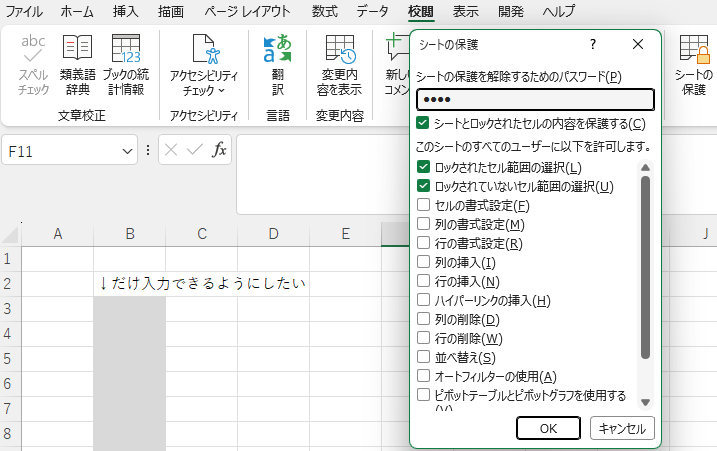Uncheck ロックされていないセル範囲の選択(U)
Image resolution: width=717 pixels, height=451 pixels.
coord(423,186)
